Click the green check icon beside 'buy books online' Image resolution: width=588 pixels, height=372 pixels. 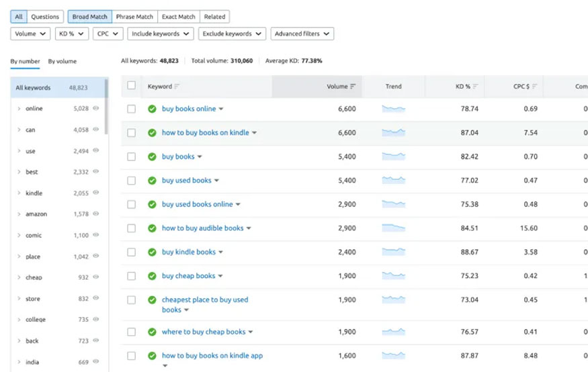coord(152,109)
